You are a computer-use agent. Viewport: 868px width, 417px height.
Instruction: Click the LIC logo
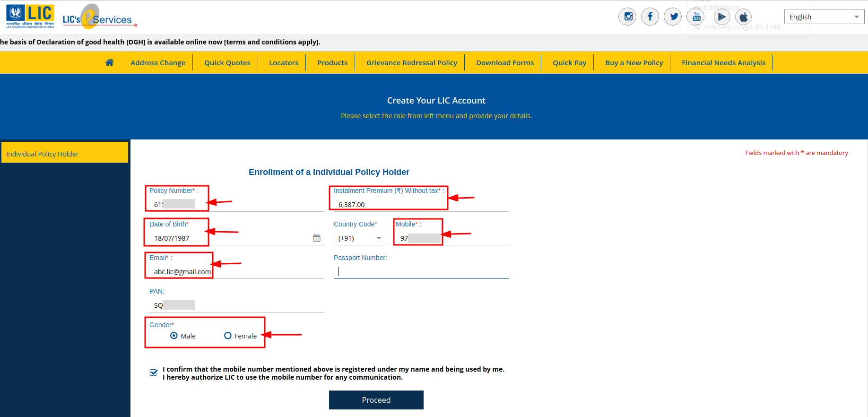(x=30, y=17)
